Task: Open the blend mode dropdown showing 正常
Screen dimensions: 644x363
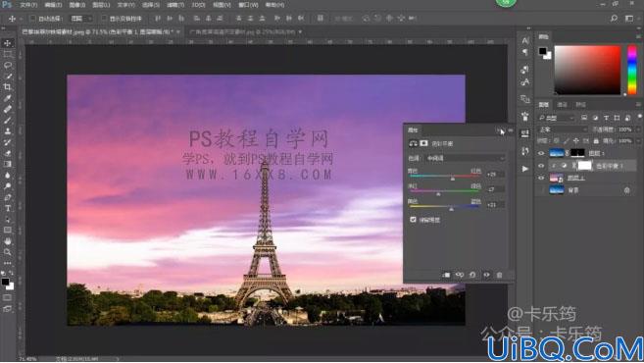Action: coord(563,130)
